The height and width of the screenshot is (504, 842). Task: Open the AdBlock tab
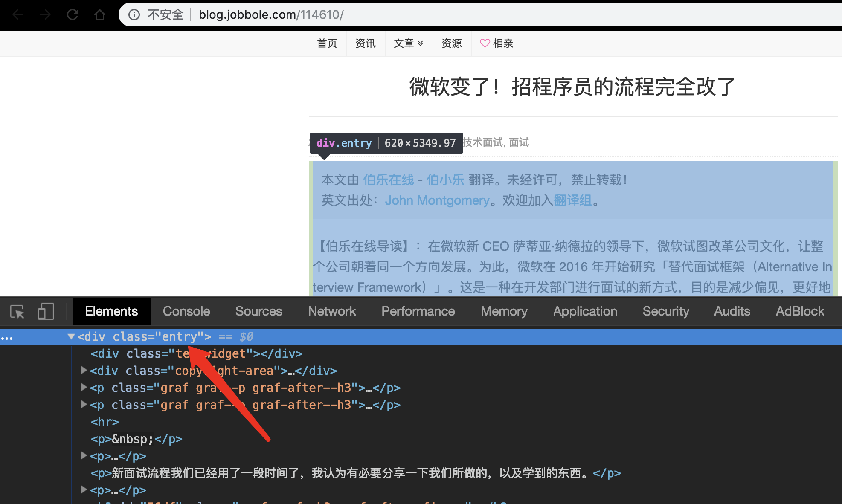tap(800, 311)
